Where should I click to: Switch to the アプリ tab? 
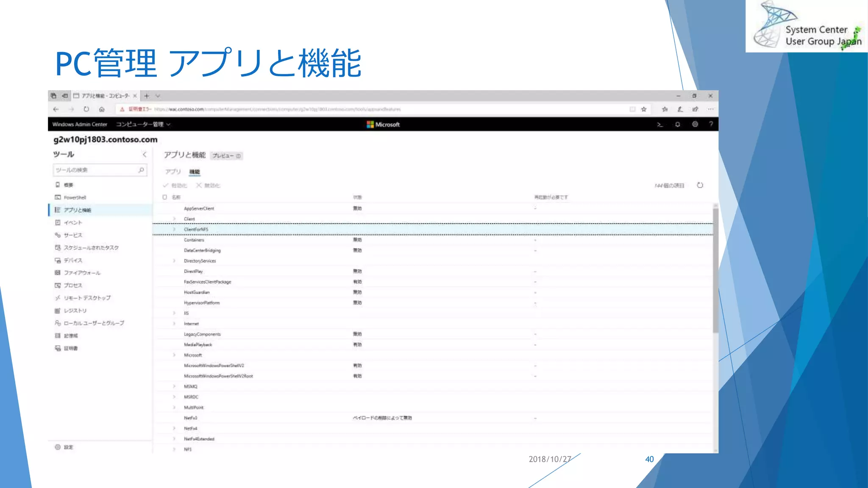(173, 172)
